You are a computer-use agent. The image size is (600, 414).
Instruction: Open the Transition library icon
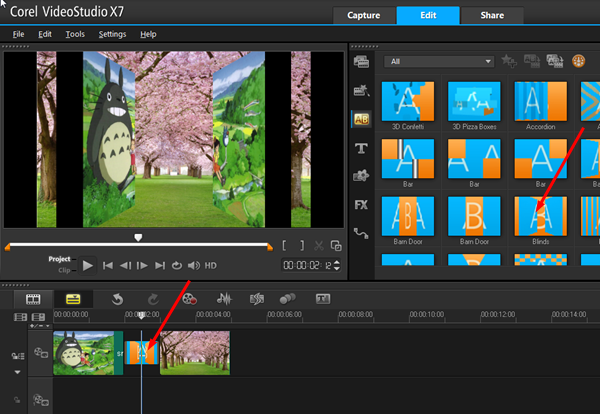click(x=361, y=119)
